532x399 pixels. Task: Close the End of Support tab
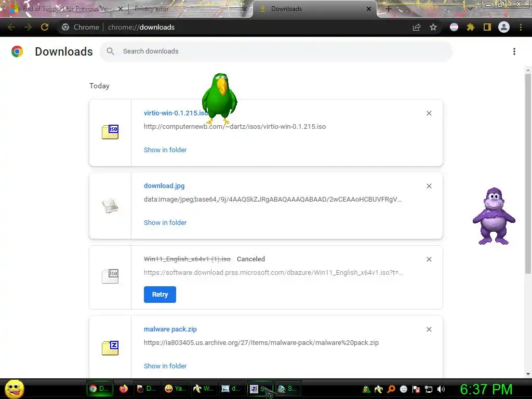tap(120, 9)
